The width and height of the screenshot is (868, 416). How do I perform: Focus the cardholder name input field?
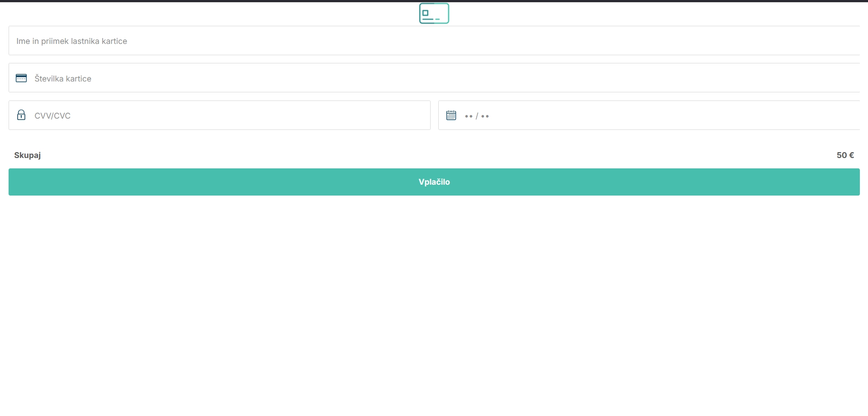point(434,41)
